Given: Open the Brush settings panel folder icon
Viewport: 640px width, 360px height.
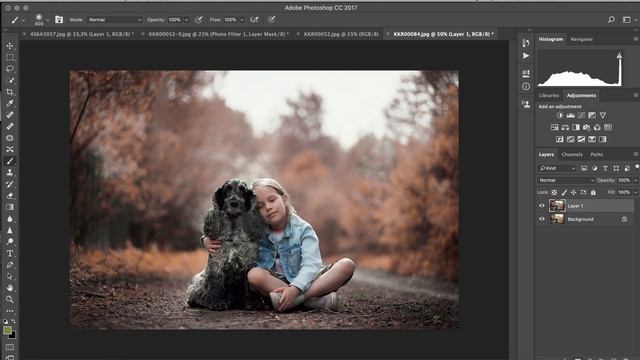Looking at the screenshot, I should [59, 20].
